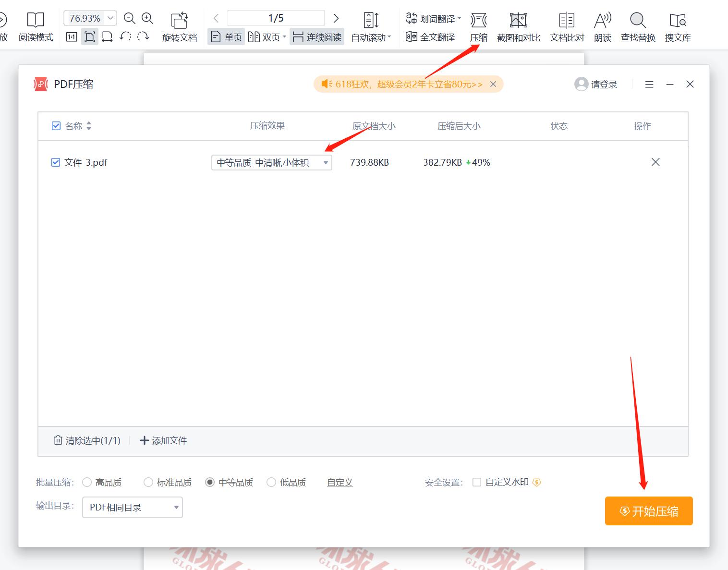The width and height of the screenshot is (728, 570).
Task: Select the 截图和对比 screenshot compare tool
Action: pyautogui.click(x=518, y=26)
